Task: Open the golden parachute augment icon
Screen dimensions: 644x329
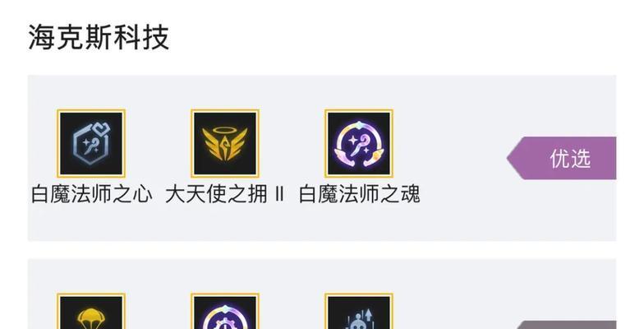Action: (91, 311)
